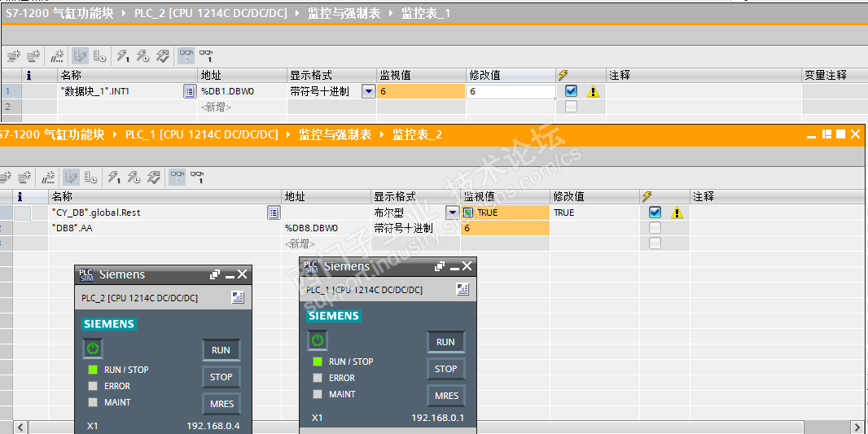Open display format dropdown for "数据块_1".INT1
The image size is (868, 434).
368,92
